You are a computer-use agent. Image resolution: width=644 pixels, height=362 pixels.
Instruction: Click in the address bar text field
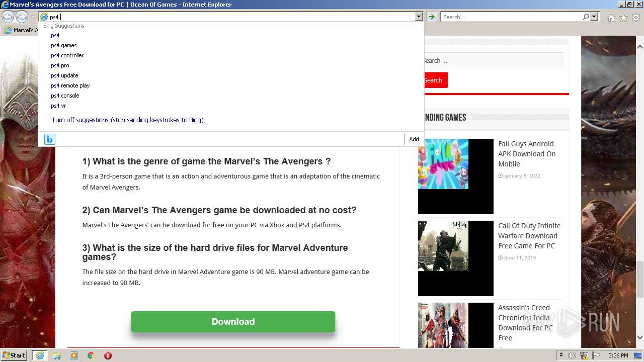coord(231,17)
